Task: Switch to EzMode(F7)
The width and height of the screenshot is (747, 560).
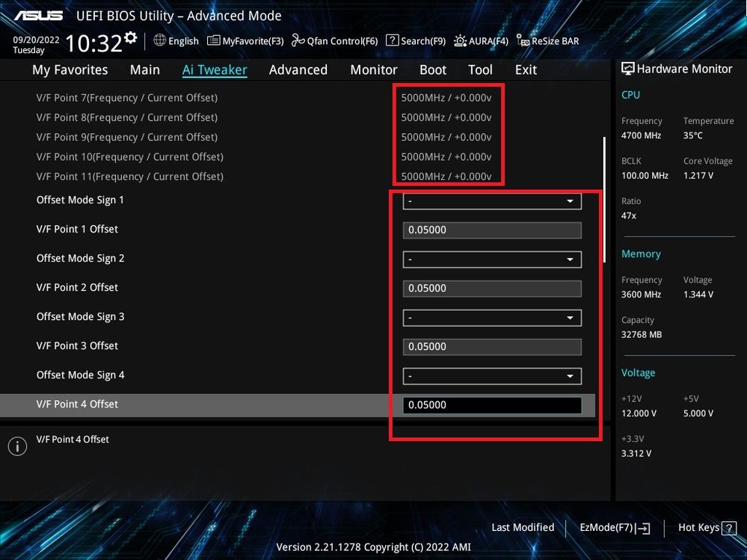Action: click(x=615, y=528)
